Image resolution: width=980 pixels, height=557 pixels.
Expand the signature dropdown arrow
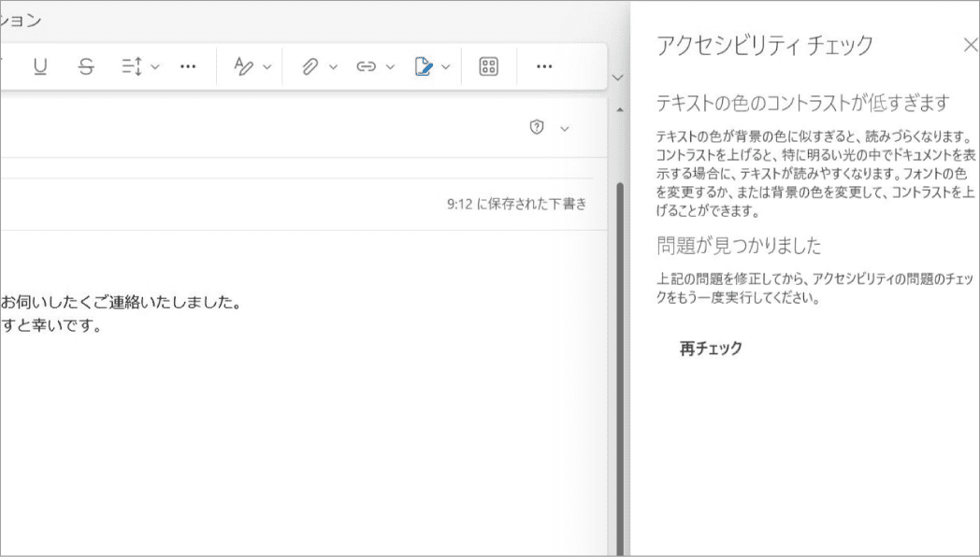(446, 66)
